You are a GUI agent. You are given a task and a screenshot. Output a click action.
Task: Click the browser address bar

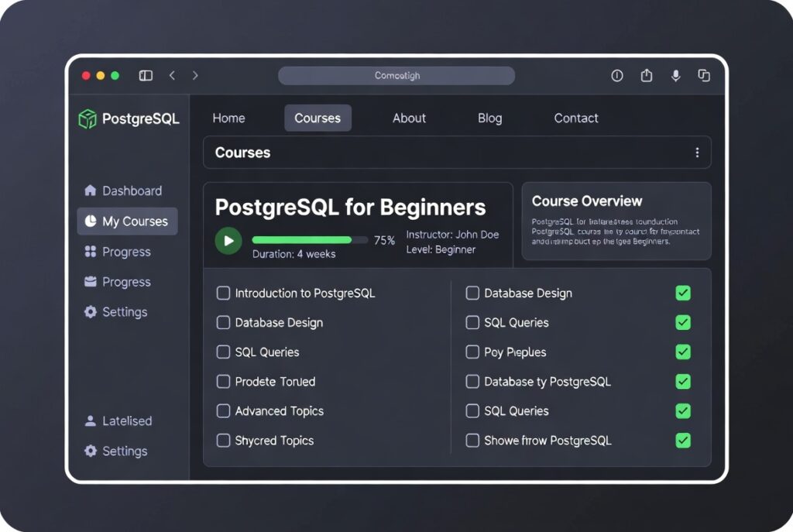coord(396,75)
